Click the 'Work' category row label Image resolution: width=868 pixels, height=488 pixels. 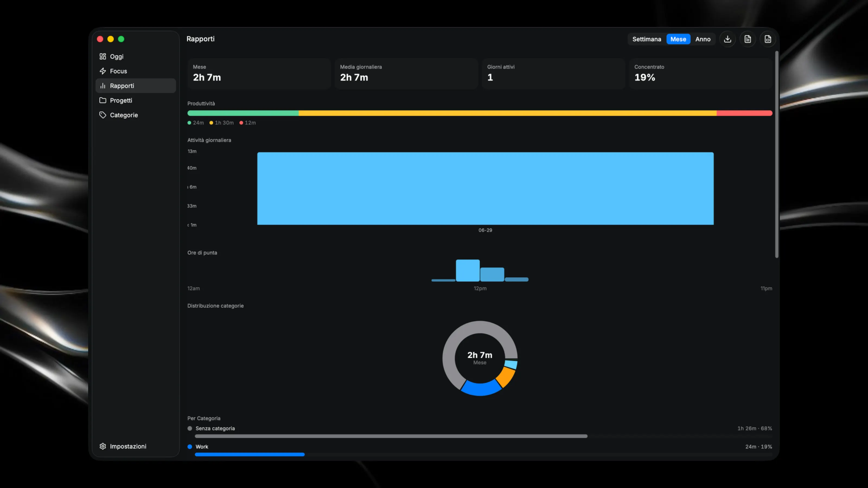202,447
